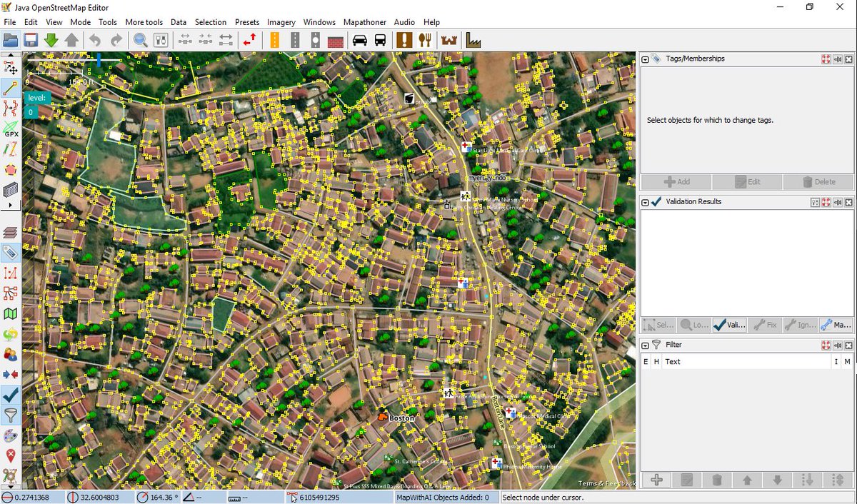Toggle the Validation Results panel button
This screenshot has width=857, height=504.
(x=11, y=395)
